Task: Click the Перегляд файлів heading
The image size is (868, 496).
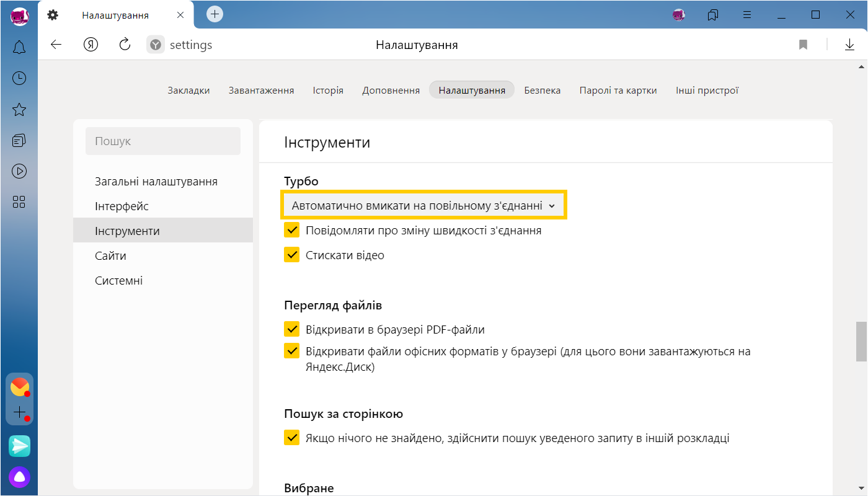Action: tap(333, 306)
